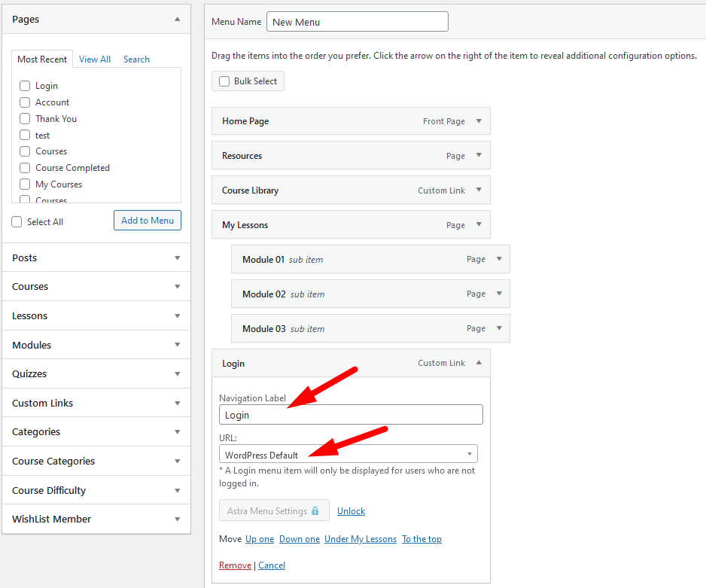Expand the Module 02 sub item options

(499, 294)
